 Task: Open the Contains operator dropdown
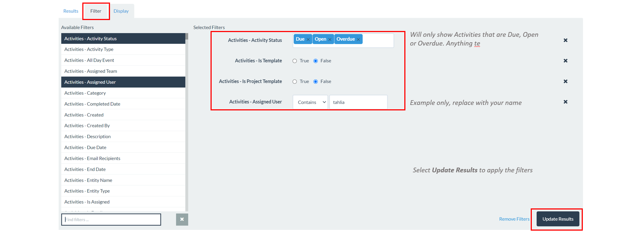(310, 102)
